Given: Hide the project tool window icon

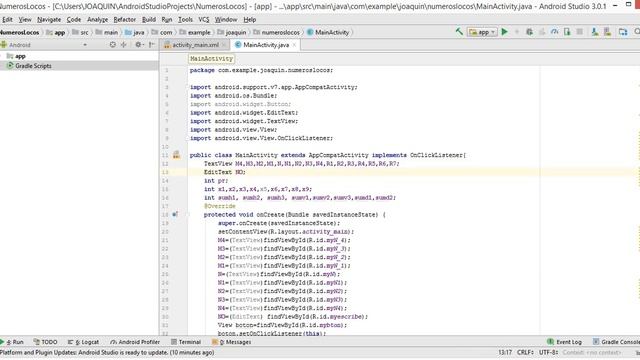Looking at the screenshot, I should tap(152, 45).
